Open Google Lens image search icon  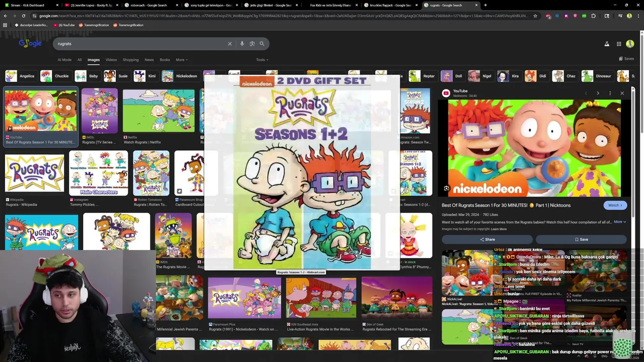(x=252, y=44)
